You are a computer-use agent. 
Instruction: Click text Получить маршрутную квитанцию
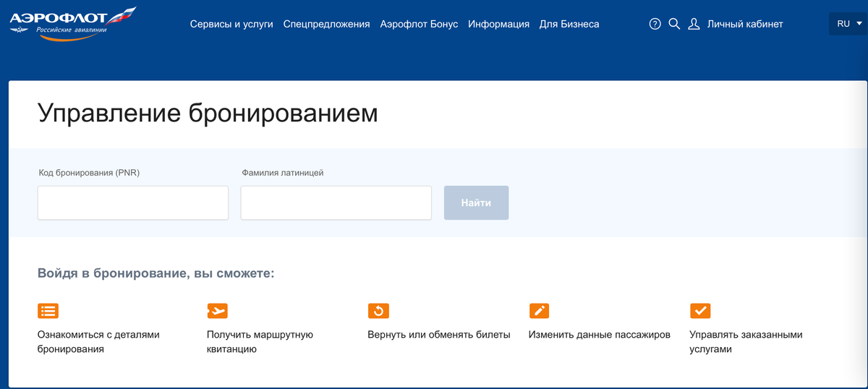coord(260,342)
